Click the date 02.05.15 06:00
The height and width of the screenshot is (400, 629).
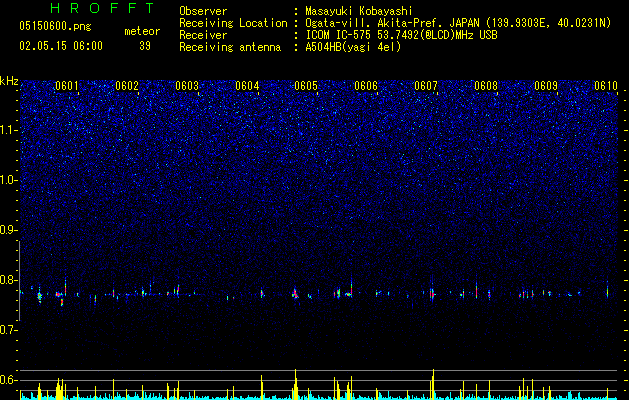[61, 46]
